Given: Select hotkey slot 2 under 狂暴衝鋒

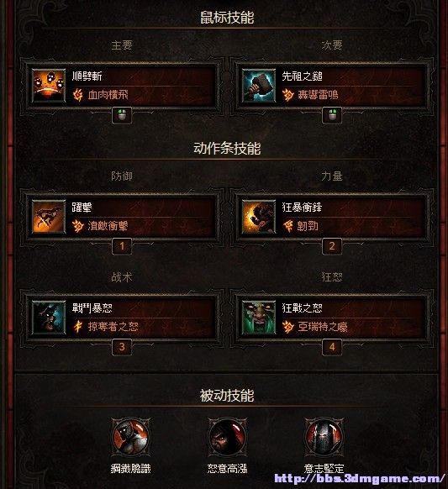Looking at the screenshot, I should pos(332,246).
